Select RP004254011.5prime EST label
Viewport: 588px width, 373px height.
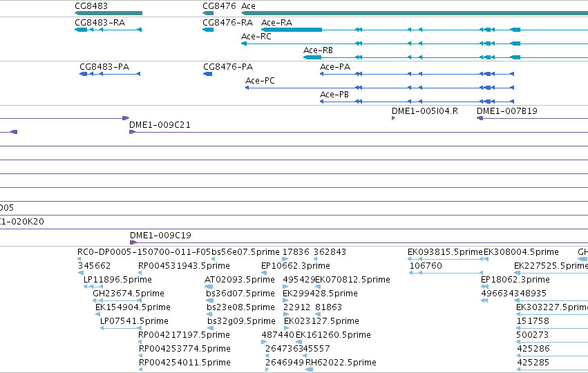click(x=184, y=363)
